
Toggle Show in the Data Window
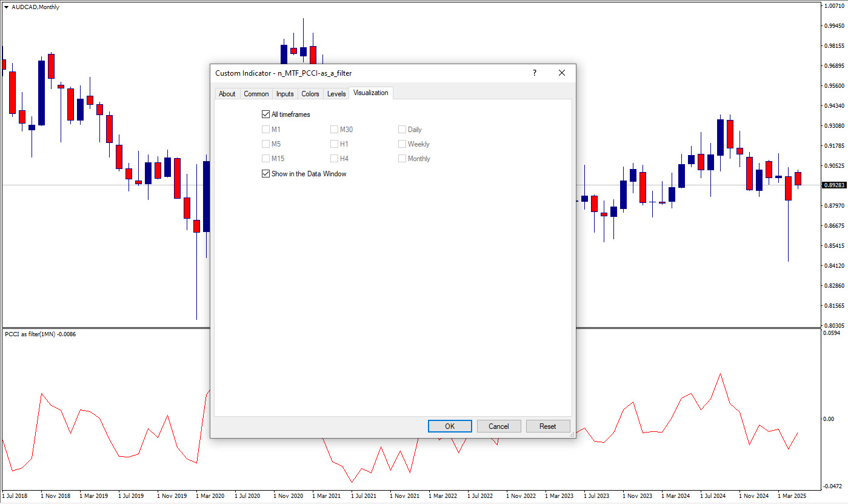click(265, 173)
